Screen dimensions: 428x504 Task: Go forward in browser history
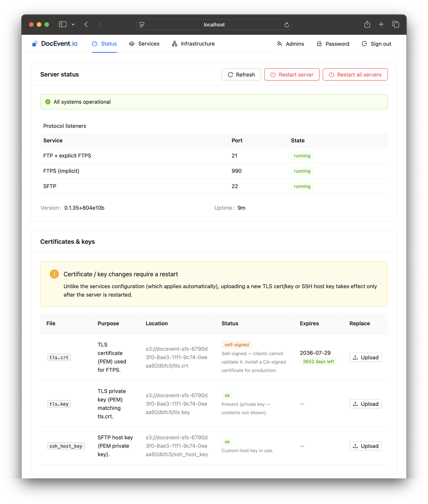[100, 24]
